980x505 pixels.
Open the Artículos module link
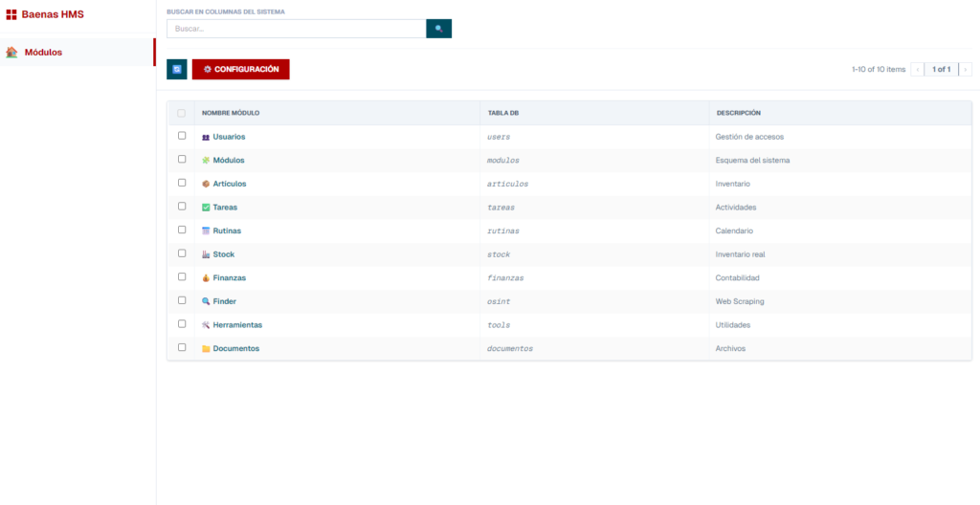point(229,184)
